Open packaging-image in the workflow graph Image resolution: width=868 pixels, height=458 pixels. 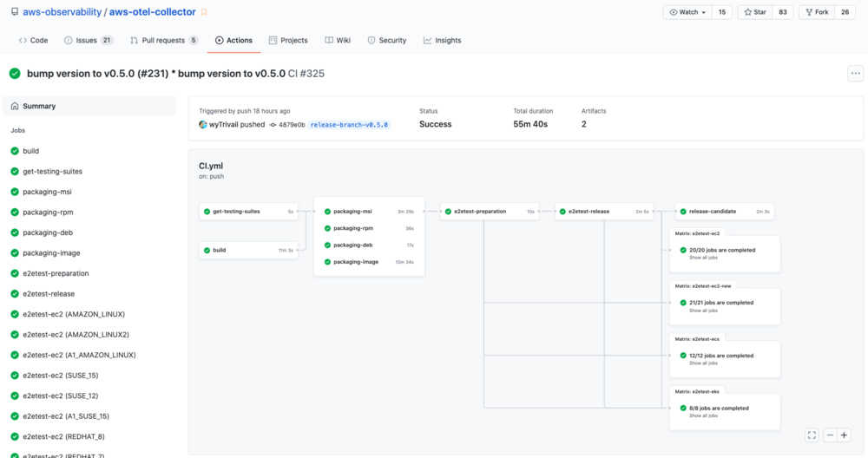369,262
